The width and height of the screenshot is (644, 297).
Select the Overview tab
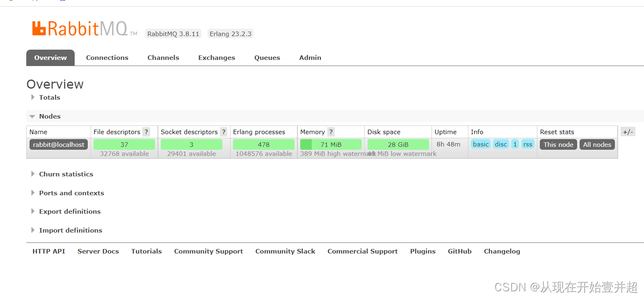tap(50, 57)
